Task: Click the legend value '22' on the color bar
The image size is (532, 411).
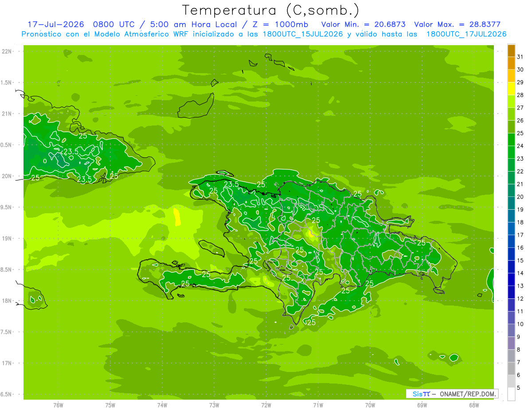Action: point(520,171)
